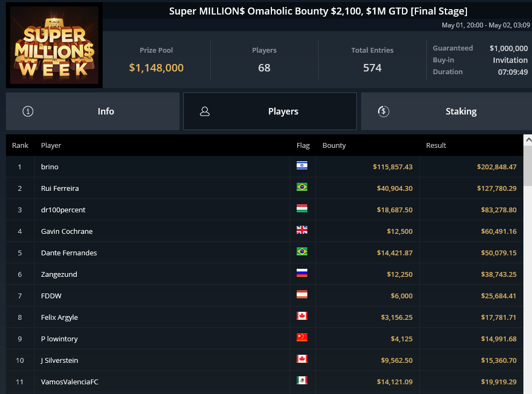532x394 pixels.
Task: Click the Flag column header
Action: point(303,145)
